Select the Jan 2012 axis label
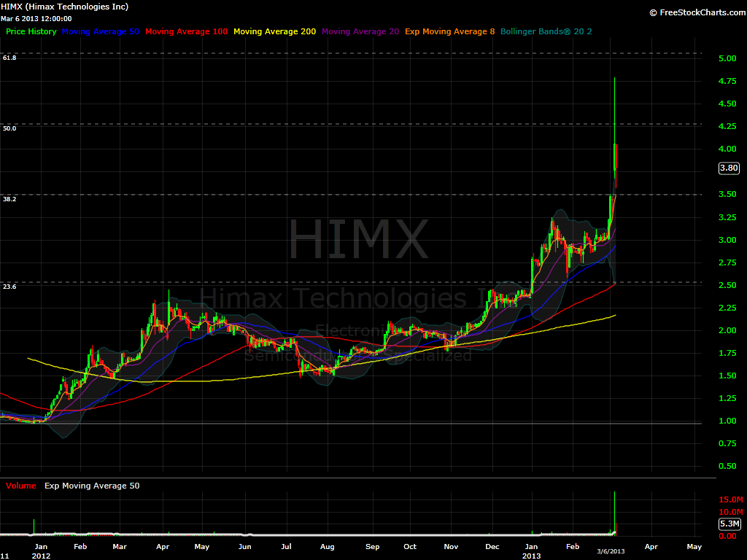The width and height of the screenshot is (747, 560). (40, 549)
